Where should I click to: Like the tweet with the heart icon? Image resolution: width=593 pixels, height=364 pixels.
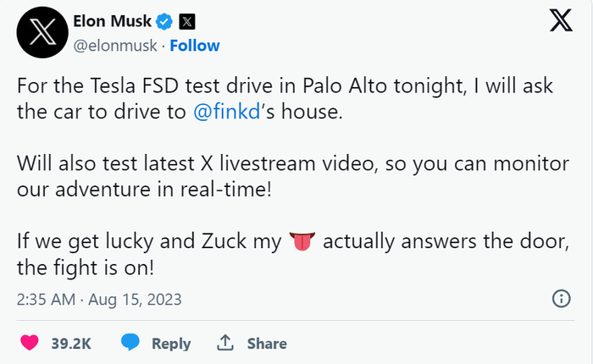click(x=30, y=343)
